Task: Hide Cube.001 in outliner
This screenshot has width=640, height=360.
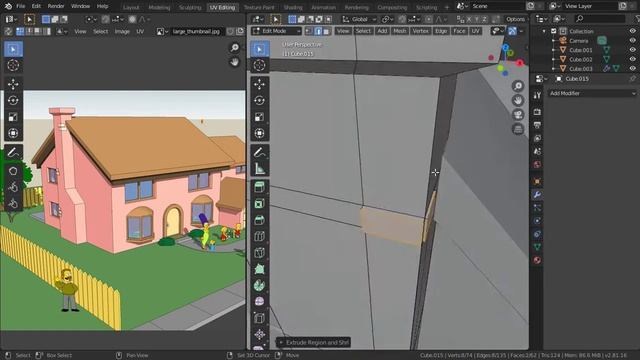Action: pos(632,50)
